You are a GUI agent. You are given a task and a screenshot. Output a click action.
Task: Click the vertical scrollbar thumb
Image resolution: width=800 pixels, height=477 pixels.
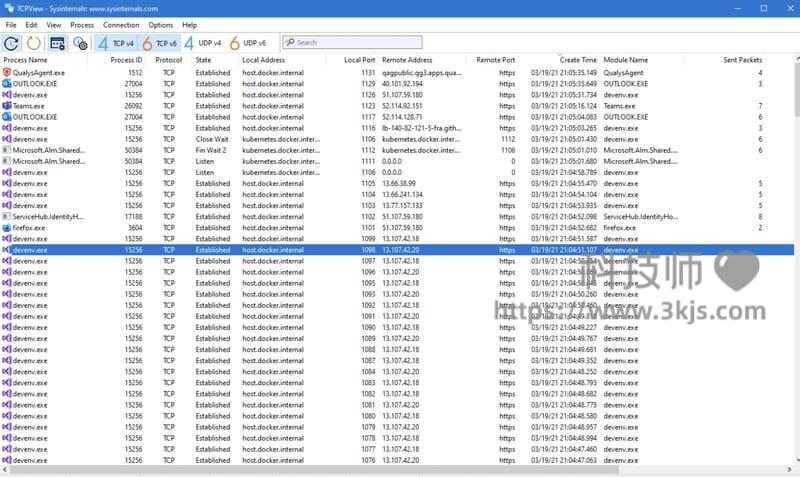tap(797, 89)
